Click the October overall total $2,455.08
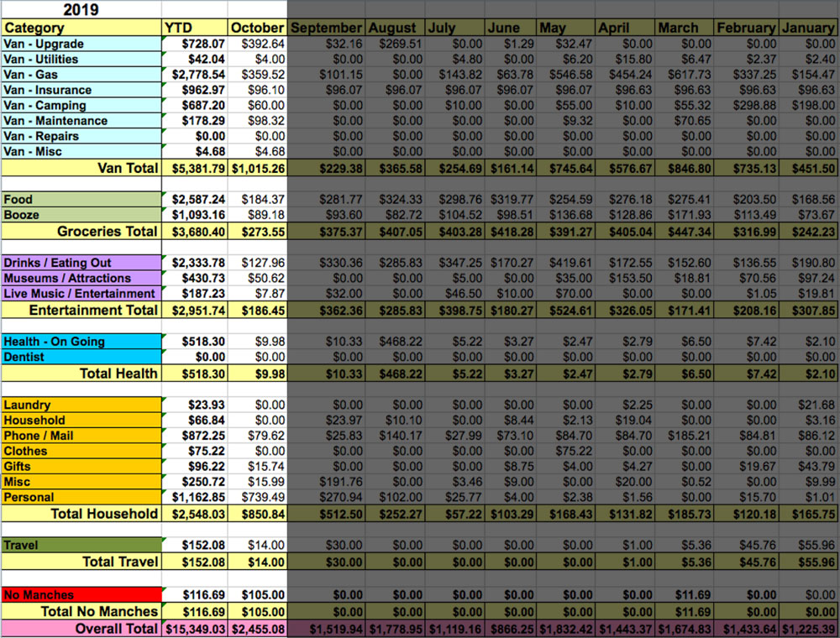The image size is (840, 638). tap(257, 628)
